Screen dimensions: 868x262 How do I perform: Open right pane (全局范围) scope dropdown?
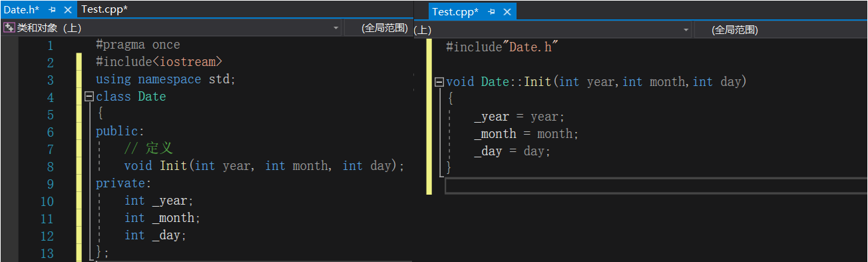coord(780,30)
